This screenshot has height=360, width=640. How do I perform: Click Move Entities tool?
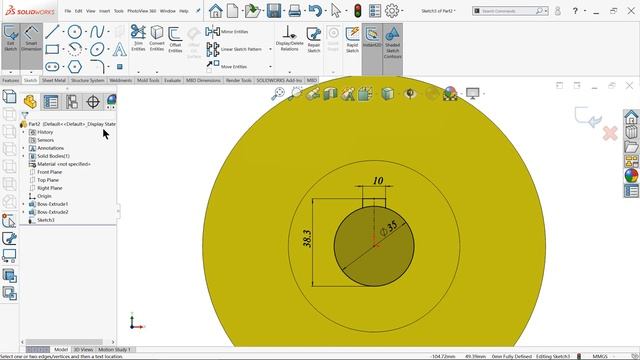tap(227, 66)
